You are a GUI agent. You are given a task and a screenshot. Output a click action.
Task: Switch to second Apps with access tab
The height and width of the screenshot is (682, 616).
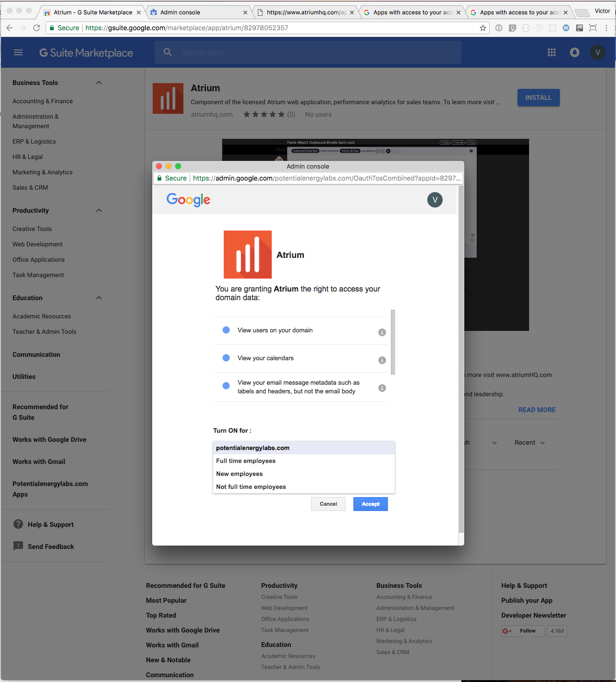coord(519,12)
